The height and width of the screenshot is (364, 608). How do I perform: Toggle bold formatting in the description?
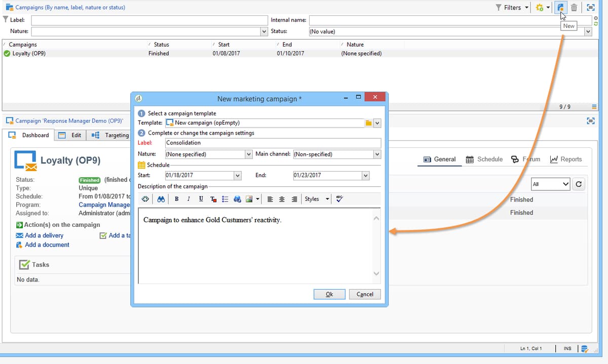tap(176, 198)
